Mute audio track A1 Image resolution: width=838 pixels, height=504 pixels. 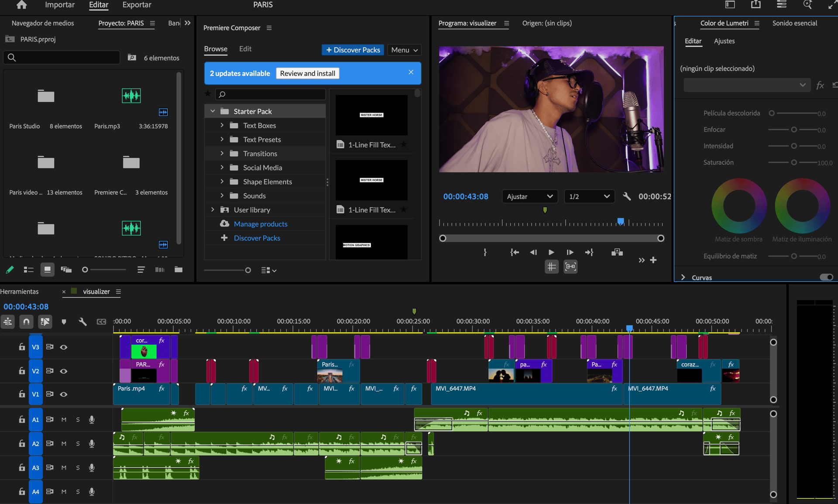point(64,419)
